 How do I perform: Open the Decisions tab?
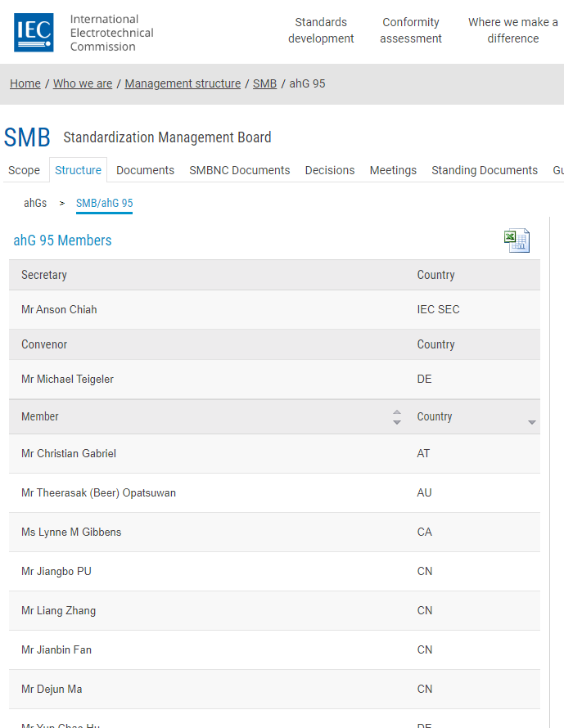click(x=330, y=170)
